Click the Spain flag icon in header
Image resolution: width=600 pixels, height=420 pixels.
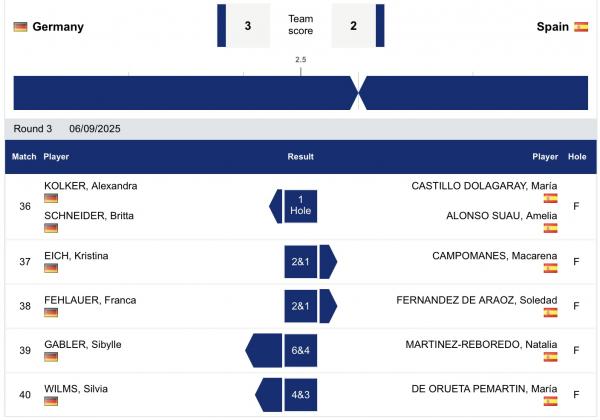[x=581, y=27]
